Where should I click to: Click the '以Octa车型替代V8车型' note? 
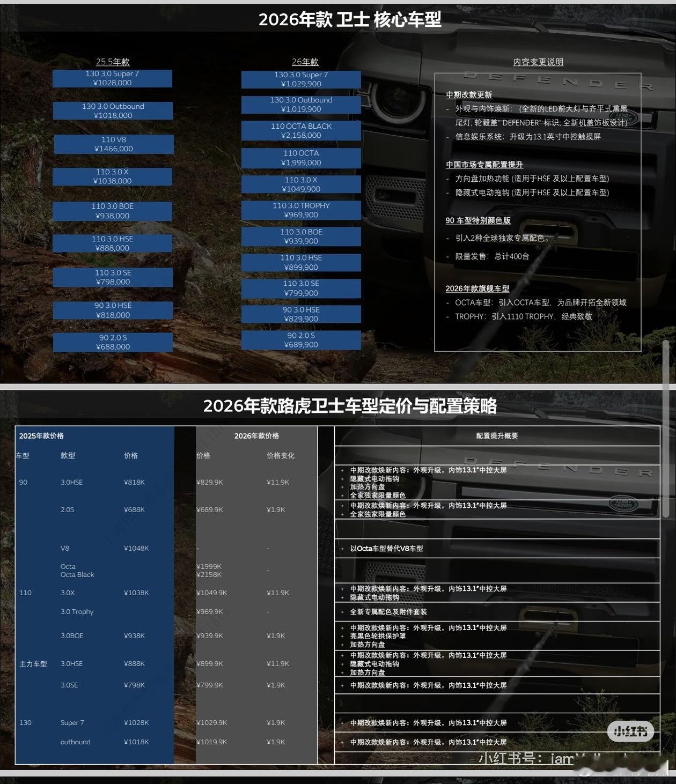click(386, 549)
